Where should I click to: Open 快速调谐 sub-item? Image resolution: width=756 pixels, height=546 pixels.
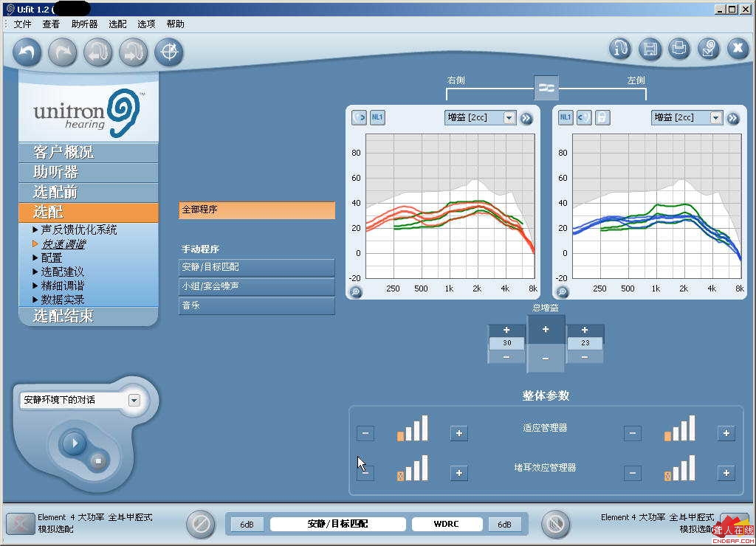pos(63,244)
